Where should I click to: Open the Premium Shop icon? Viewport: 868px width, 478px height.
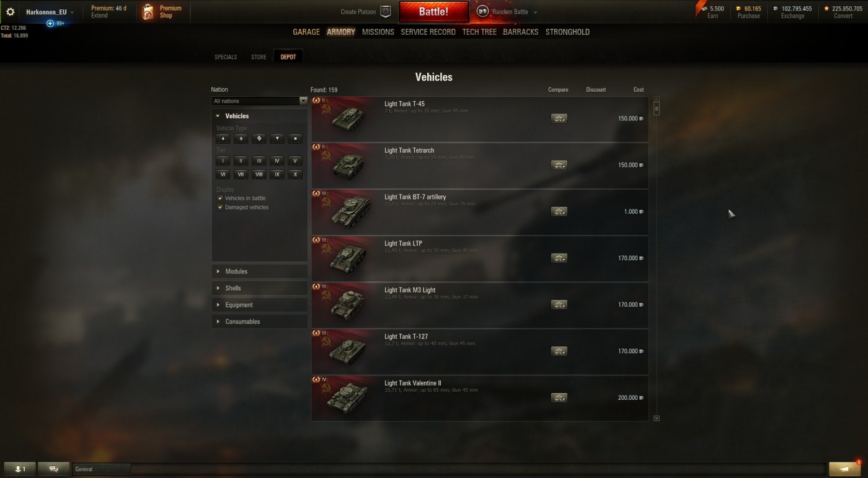[148, 12]
